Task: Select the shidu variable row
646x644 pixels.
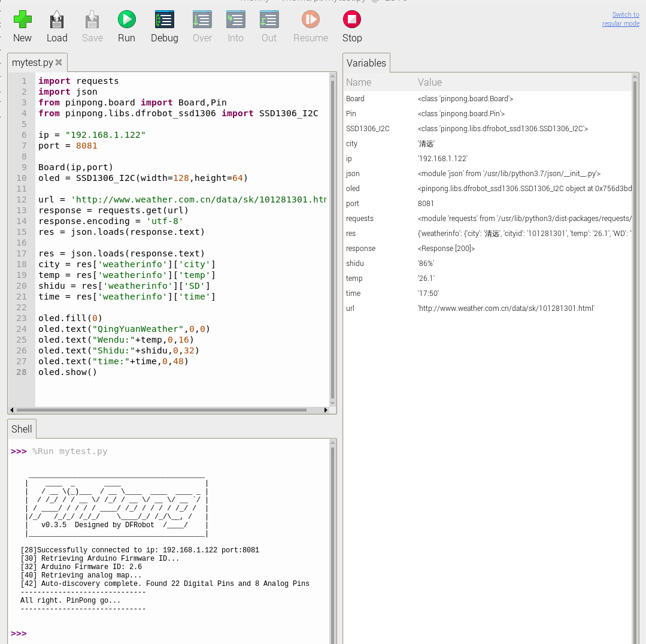Action: coord(488,264)
